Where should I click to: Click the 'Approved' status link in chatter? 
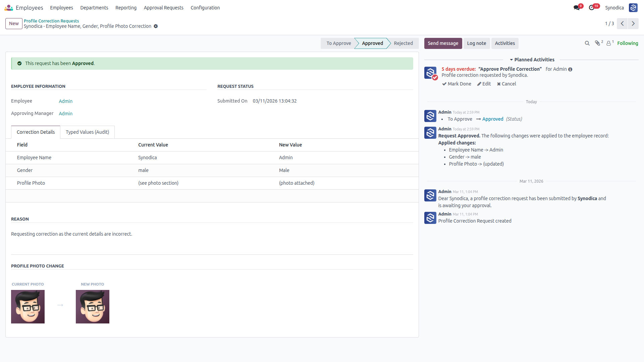click(493, 119)
